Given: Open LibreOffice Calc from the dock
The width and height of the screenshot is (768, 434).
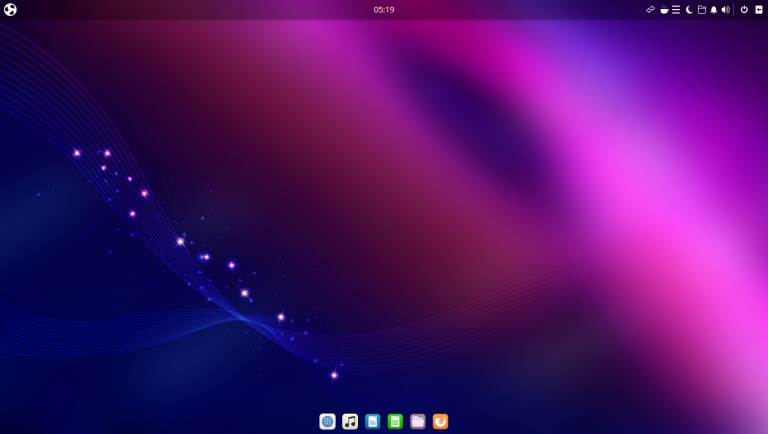Looking at the screenshot, I should click(395, 421).
